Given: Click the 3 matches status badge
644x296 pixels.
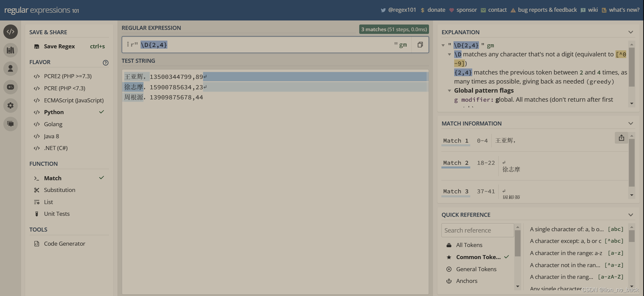Looking at the screenshot, I should click(x=394, y=30).
